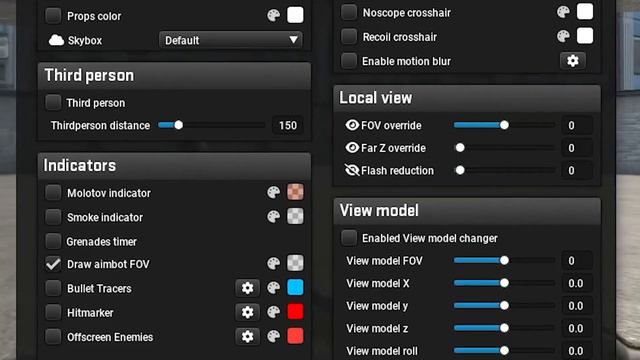The height and width of the screenshot is (360, 640).
Task: Open the Bullet Tracers gear settings
Action: (x=247, y=288)
